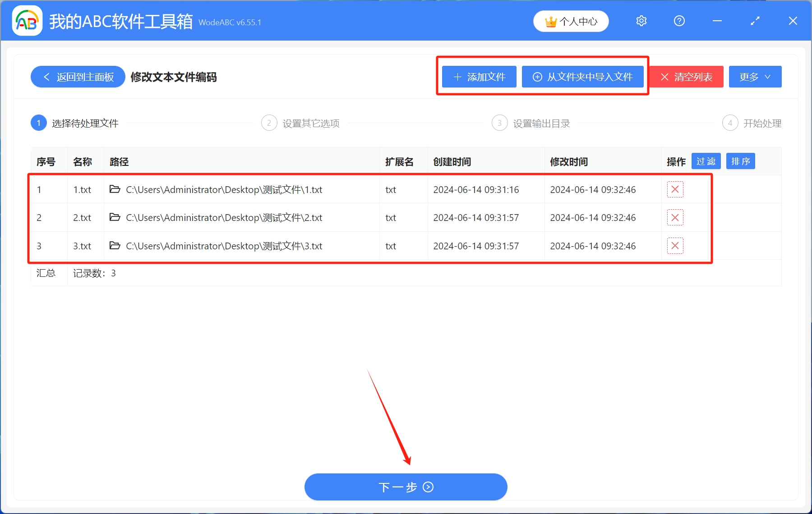Remove 1.txt using its red X icon

tap(675, 189)
